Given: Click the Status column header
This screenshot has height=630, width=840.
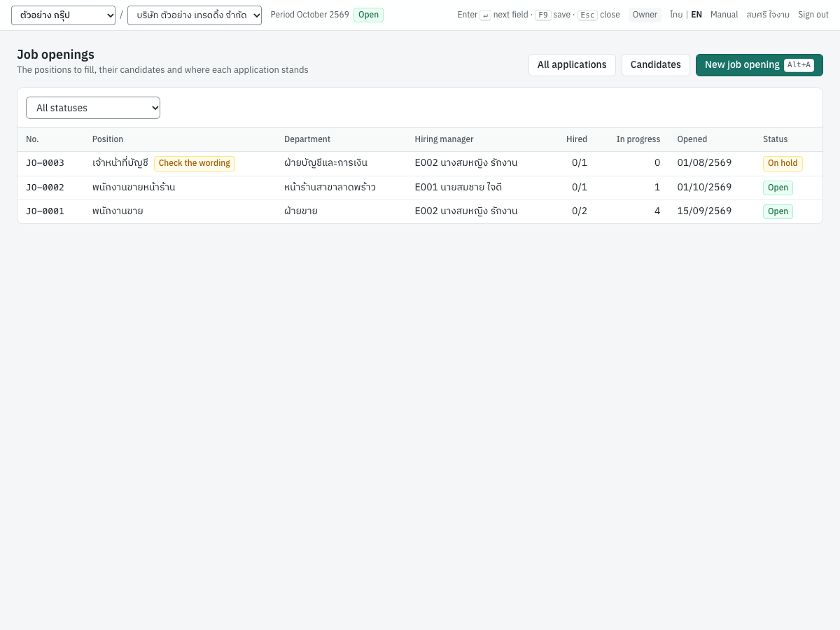Looking at the screenshot, I should (776, 139).
